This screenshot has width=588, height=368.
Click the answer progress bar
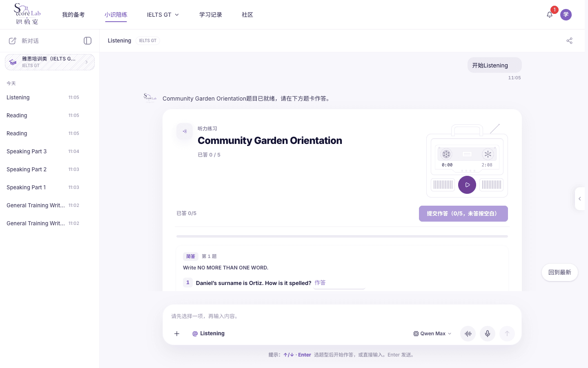pos(342,236)
